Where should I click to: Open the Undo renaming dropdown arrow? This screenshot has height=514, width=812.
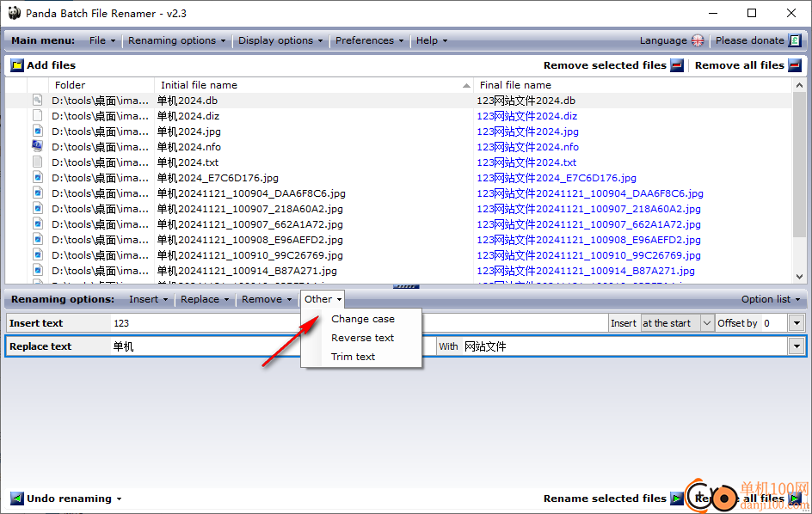[x=119, y=499]
